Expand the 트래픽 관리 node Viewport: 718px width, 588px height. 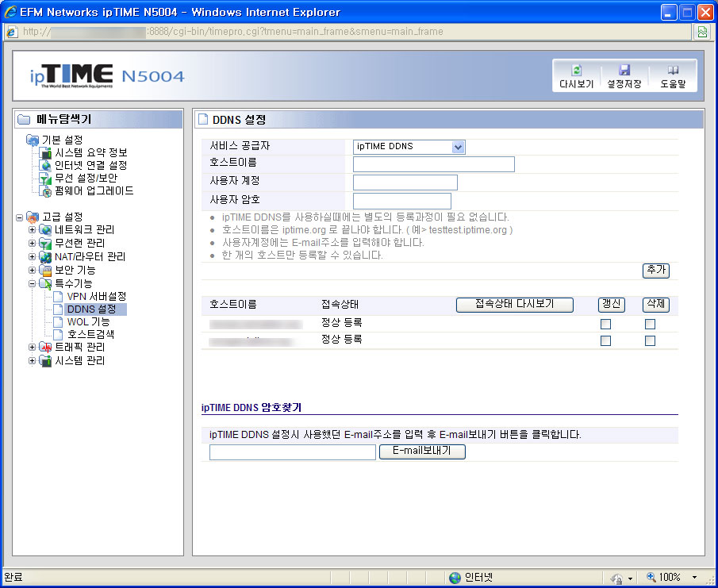coord(32,348)
